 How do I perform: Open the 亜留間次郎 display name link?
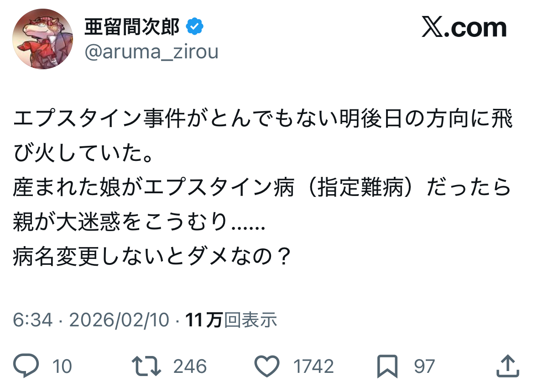point(132,28)
